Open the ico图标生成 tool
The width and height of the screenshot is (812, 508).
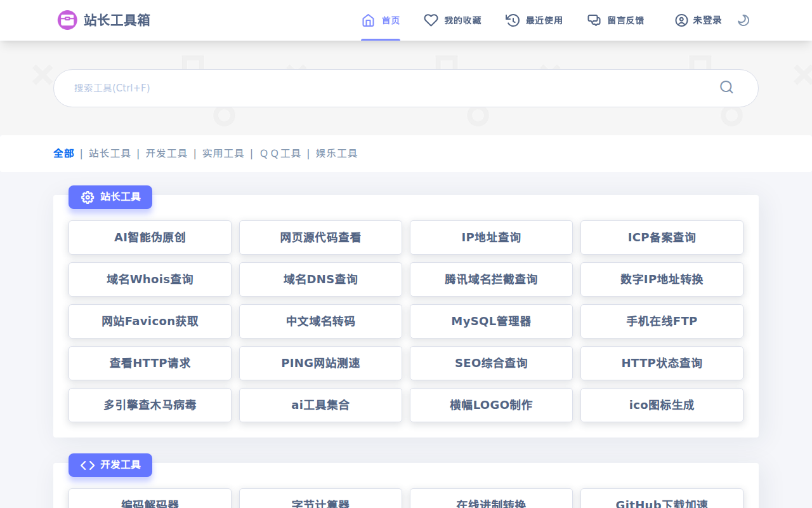click(x=662, y=404)
